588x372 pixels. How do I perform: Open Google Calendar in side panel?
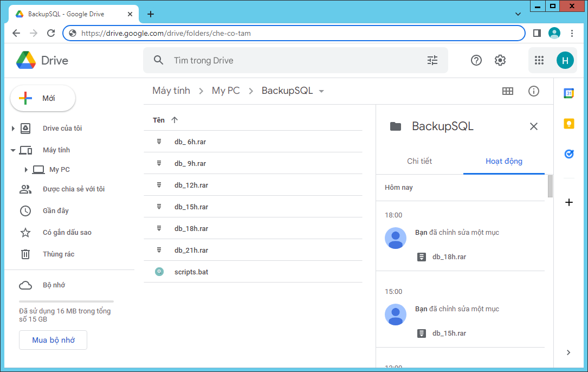pos(568,93)
